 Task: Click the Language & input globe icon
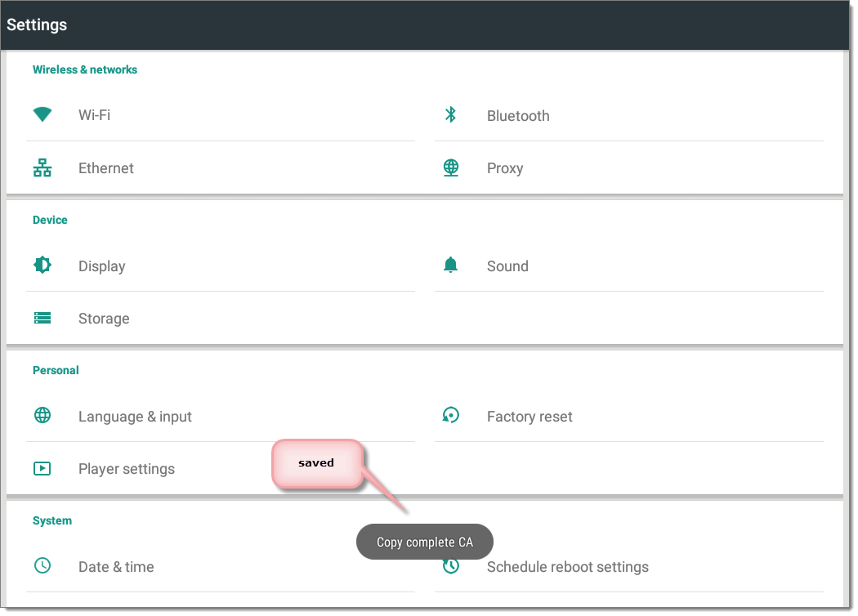42,415
